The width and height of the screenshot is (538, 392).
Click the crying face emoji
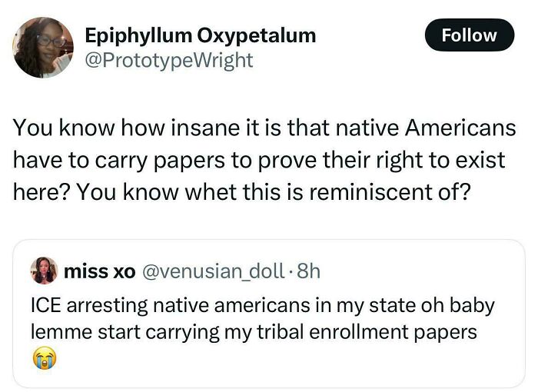pos(43,358)
